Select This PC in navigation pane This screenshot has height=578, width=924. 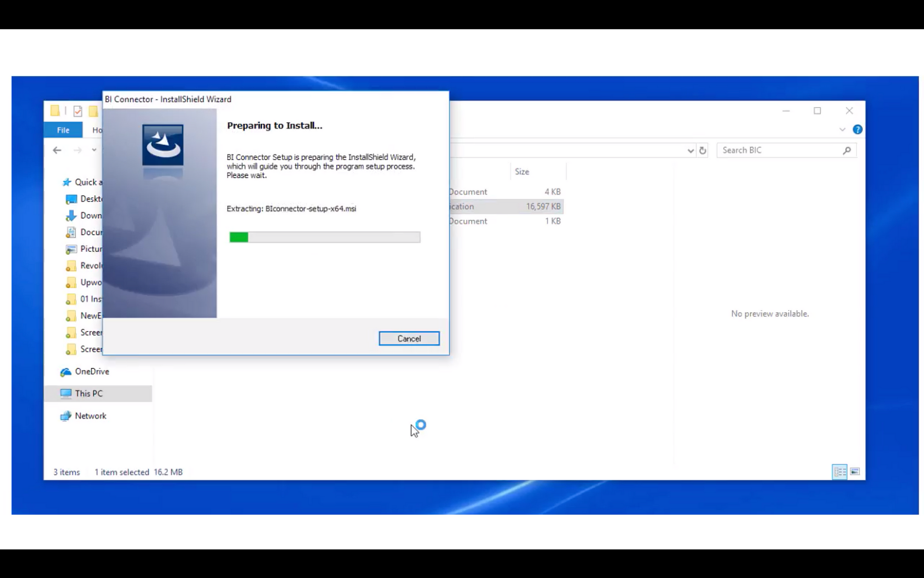tap(89, 393)
